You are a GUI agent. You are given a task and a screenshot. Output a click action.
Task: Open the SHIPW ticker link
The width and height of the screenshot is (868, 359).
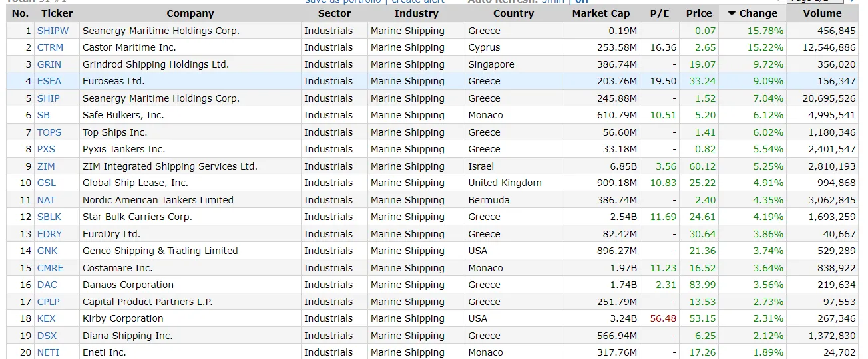tap(53, 31)
